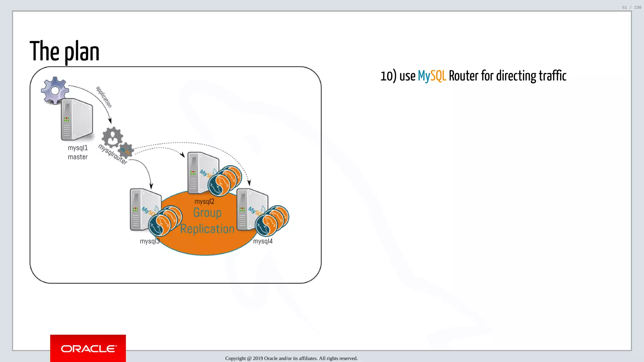
Task: Click the 'mysql1 master' label
Action: tap(78, 152)
